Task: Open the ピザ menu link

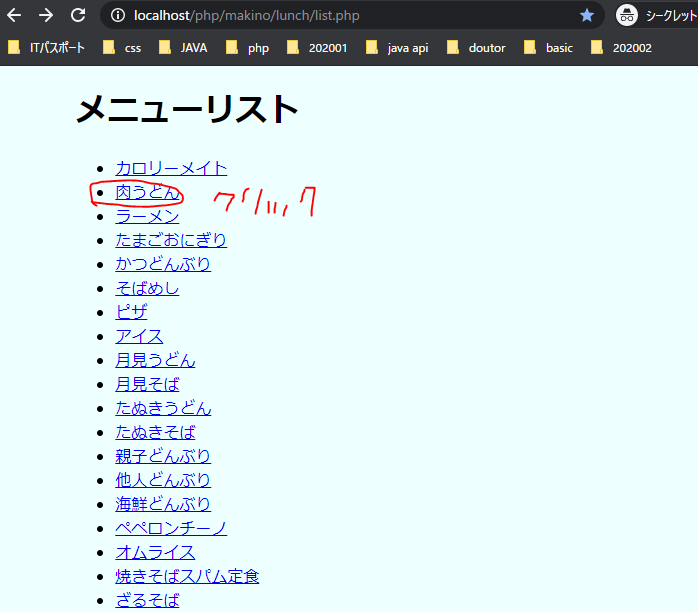Action: [131, 312]
